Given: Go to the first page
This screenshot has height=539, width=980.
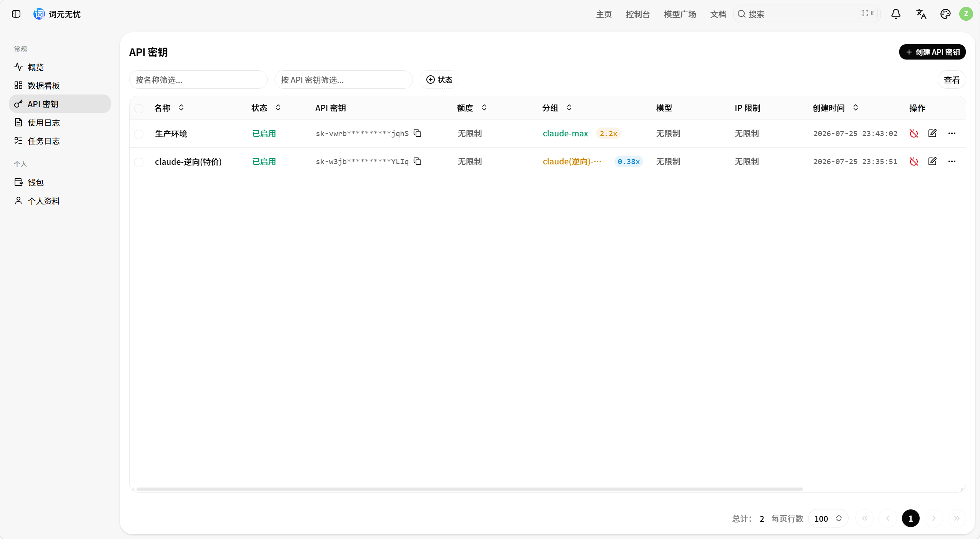Looking at the screenshot, I should [865, 518].
